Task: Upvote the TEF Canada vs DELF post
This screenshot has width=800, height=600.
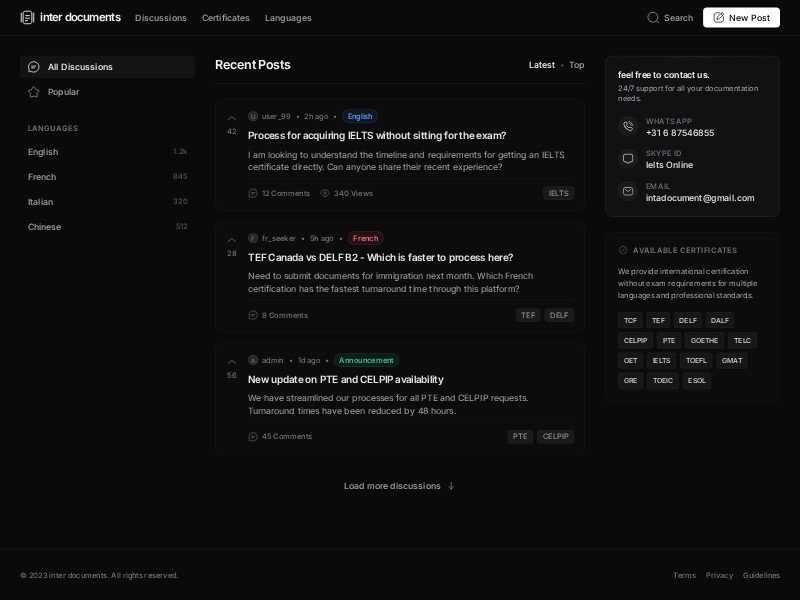Action: click(232, 240)
